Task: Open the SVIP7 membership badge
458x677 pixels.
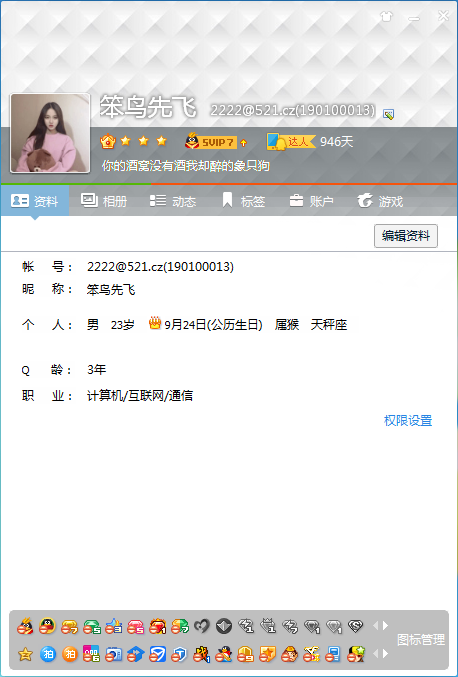Action: [x=211, y=141]
